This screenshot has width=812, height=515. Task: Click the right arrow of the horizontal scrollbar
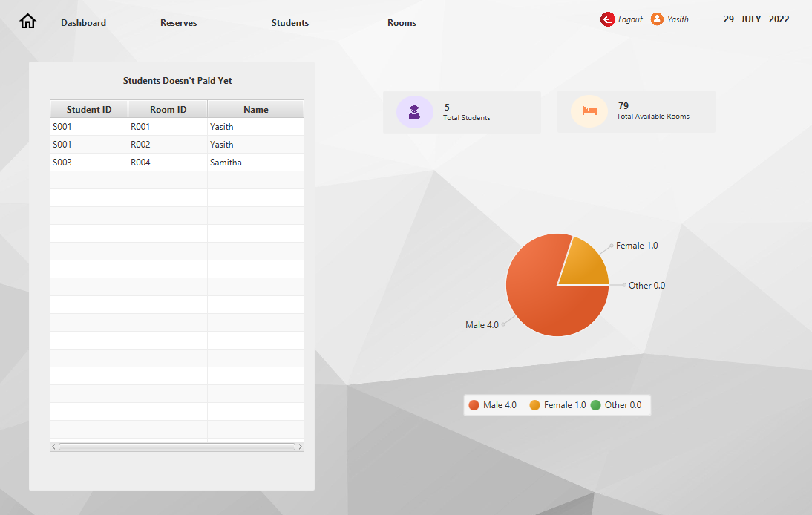pyautogui.click(x=300, y=446)
